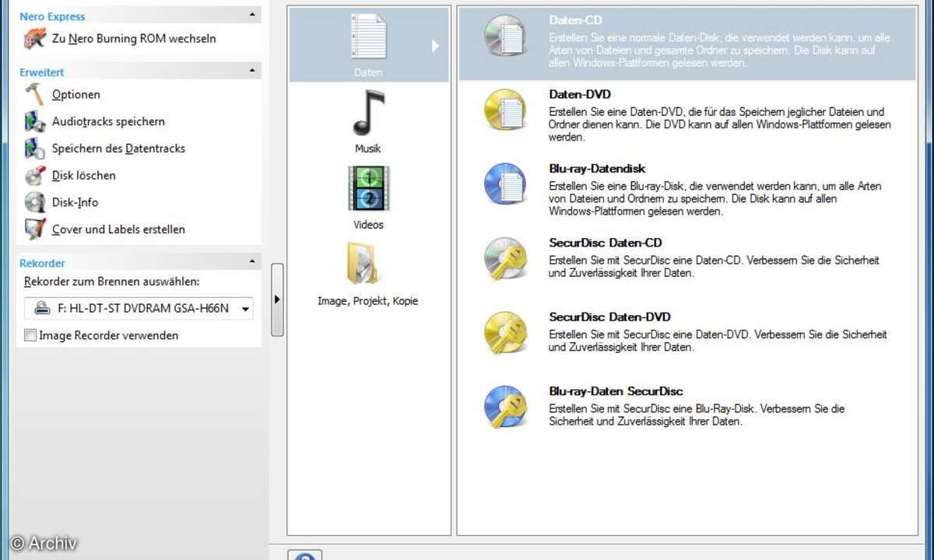Select the Daten-DVD project title
The height and width of the screenshot is (560, 934).
[x=580, y=94]
